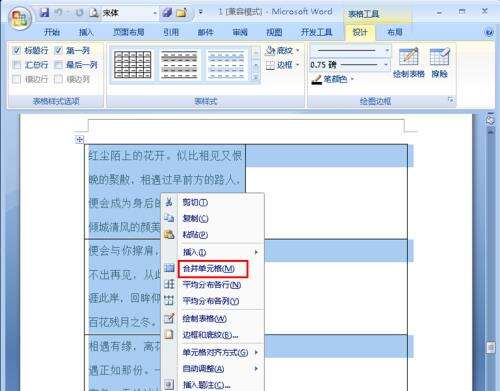This screenshot has height=391, width=500.
Task: Open the 底纹 shading dropdown arrow
Action: [x=298, y=51]
